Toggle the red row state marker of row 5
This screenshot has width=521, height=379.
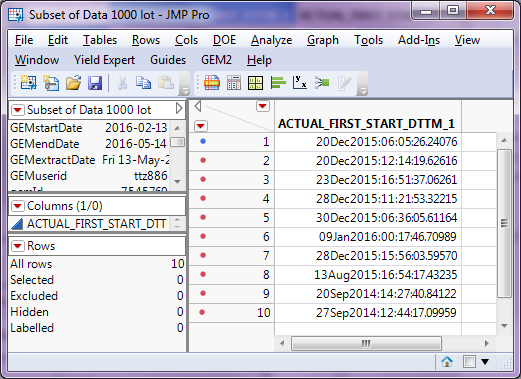(203, 217)
